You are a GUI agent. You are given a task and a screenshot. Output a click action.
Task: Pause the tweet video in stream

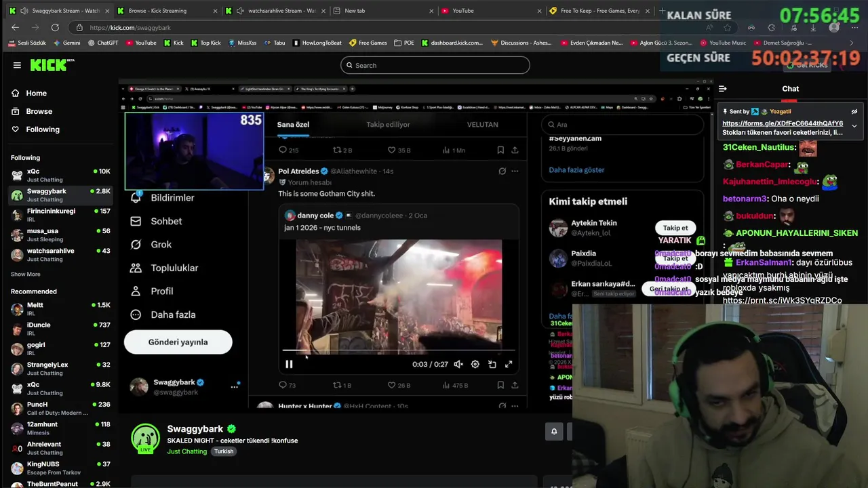[289, 364]
